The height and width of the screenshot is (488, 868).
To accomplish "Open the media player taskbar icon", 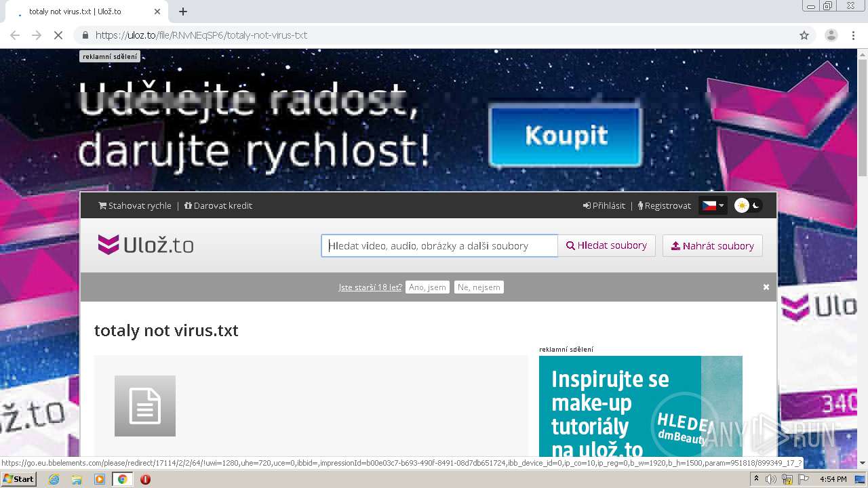I will click(100, 479).
